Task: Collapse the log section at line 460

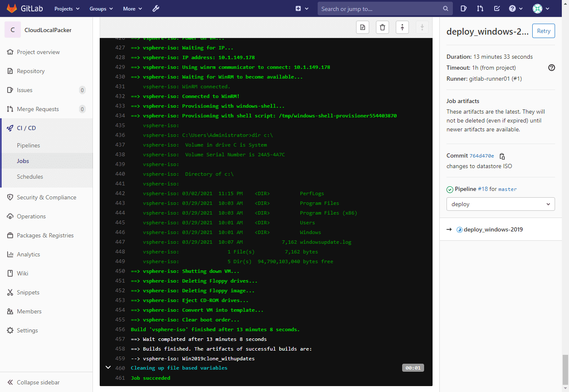Action: coord(108,367)
